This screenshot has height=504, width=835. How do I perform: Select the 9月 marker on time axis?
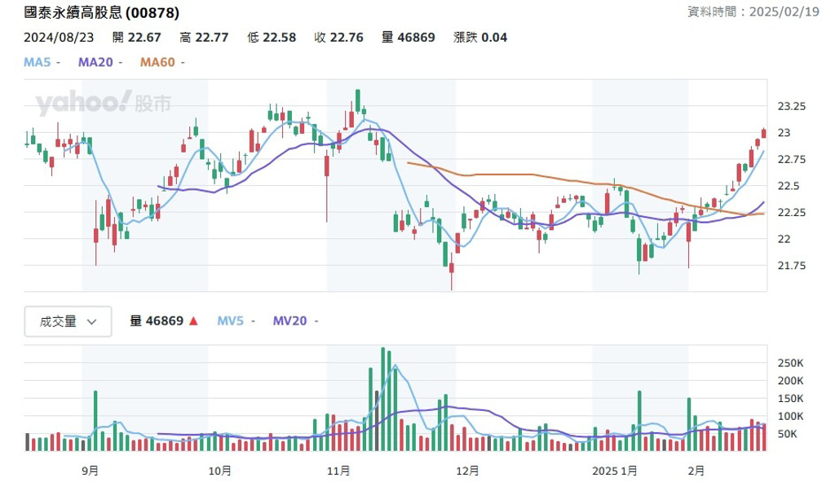coord(91,471)
